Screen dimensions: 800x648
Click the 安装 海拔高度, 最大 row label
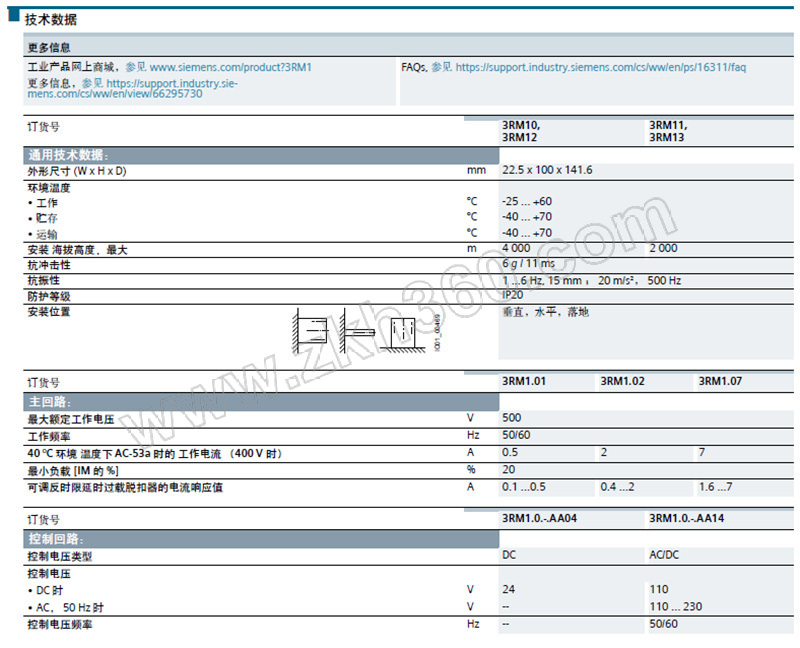(x=78, y=250)
